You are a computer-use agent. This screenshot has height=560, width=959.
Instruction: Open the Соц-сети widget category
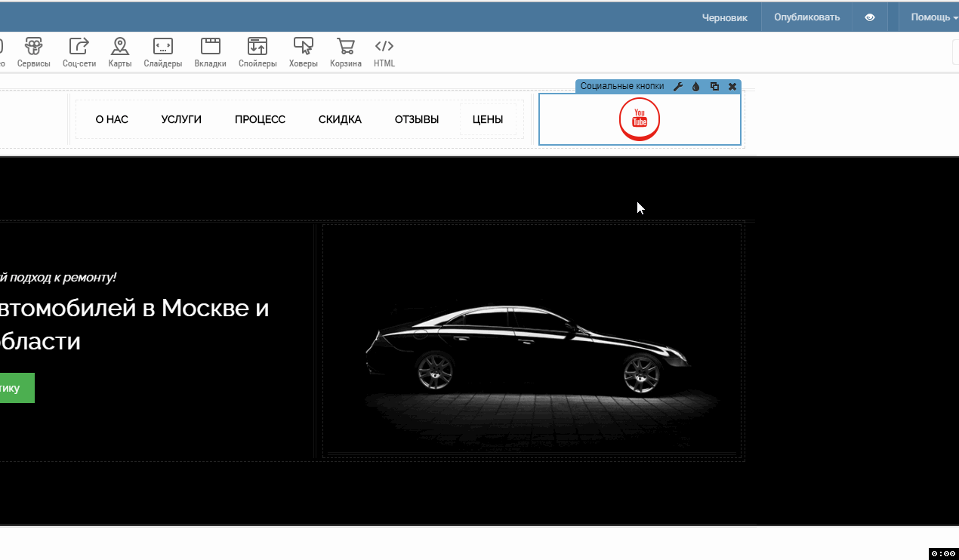pos(79,53)
